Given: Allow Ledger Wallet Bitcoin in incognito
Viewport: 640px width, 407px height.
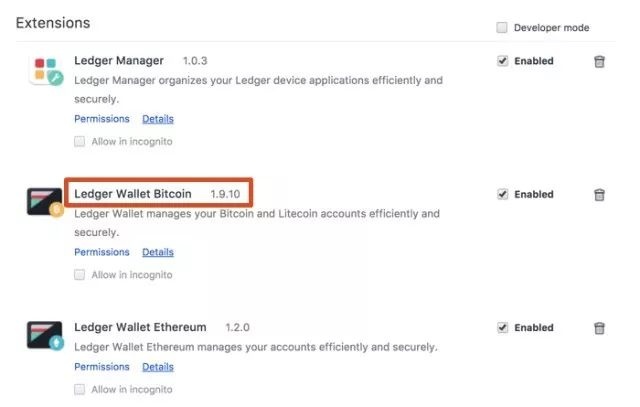Looking at the screenshot, I should 80,274.
